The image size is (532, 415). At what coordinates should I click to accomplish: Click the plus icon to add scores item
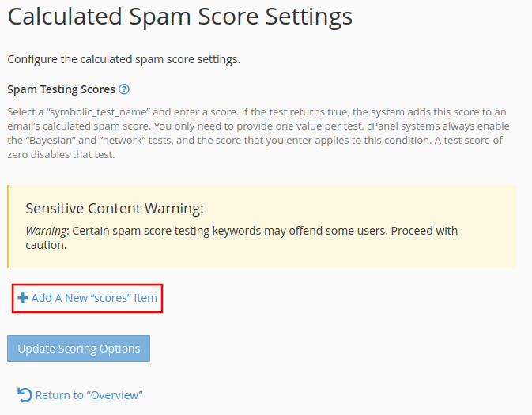[23, 298]
